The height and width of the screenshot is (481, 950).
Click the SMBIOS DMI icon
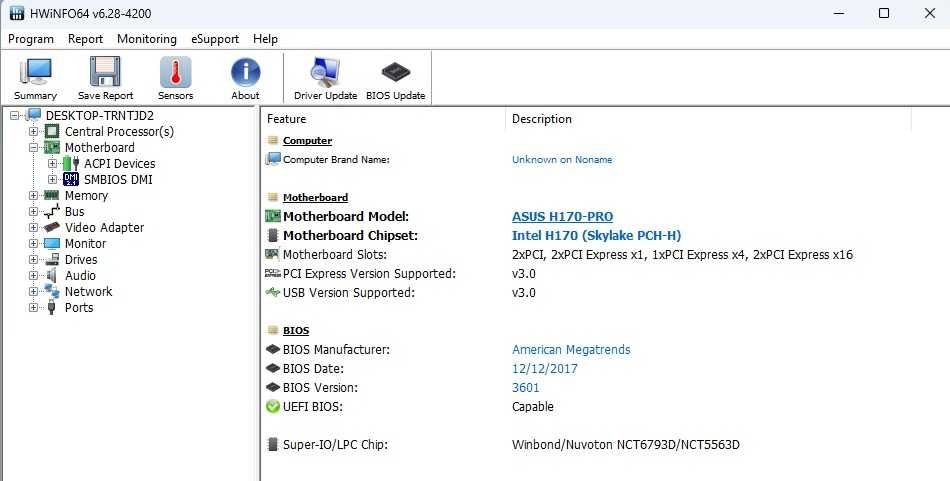[x=71, y=179]
